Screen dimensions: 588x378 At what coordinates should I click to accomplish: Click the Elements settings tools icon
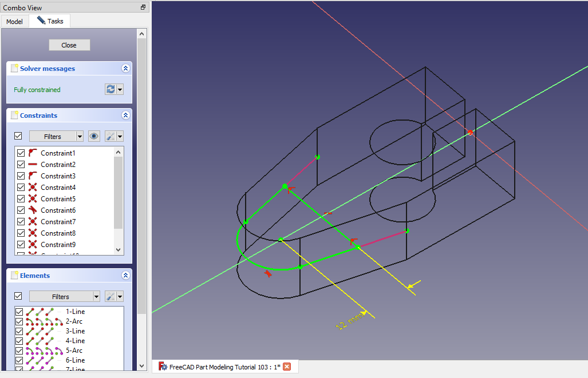pos(111,296)
